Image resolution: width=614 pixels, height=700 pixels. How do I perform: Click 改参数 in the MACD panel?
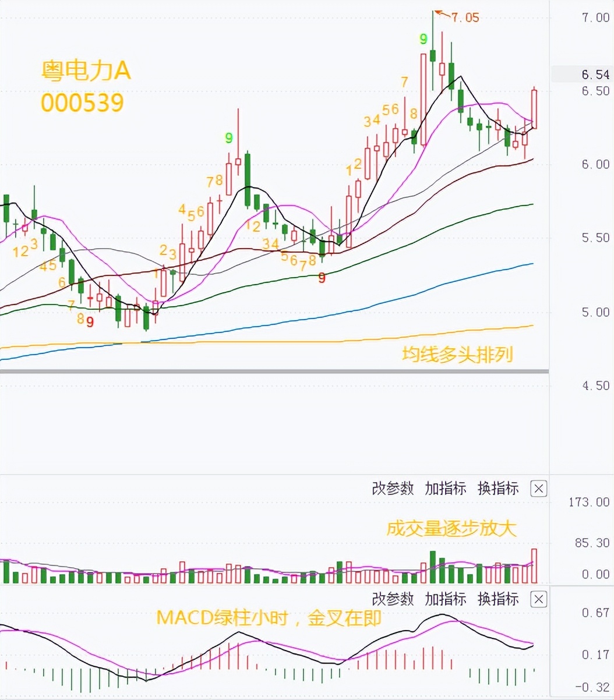click(x=393, y=599)
